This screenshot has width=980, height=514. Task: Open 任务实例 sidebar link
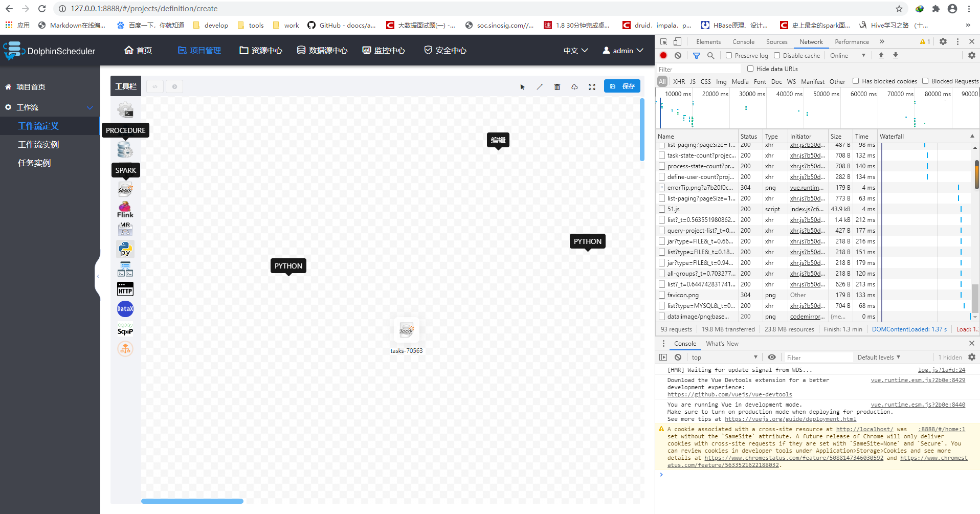pyautogui.click(x=34, y=163)
